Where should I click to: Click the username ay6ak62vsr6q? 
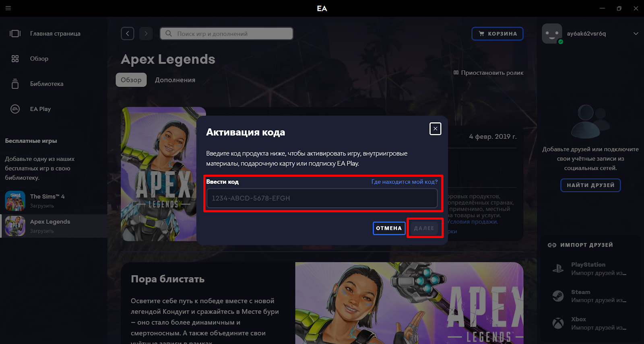click(x=586, y=33)
